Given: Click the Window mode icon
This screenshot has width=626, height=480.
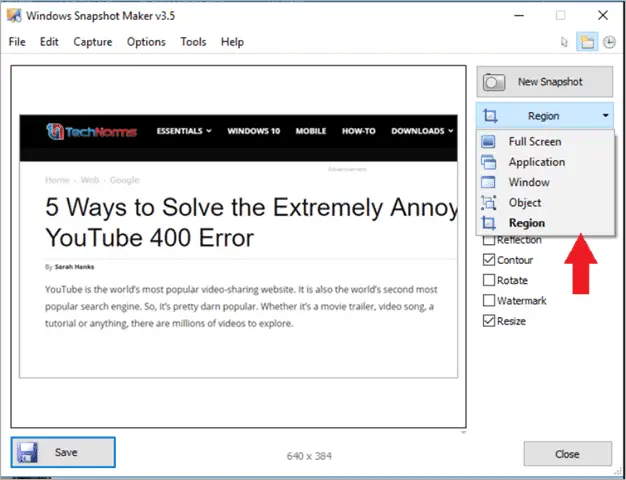Looking at the screenshot, I should point(488,182).
